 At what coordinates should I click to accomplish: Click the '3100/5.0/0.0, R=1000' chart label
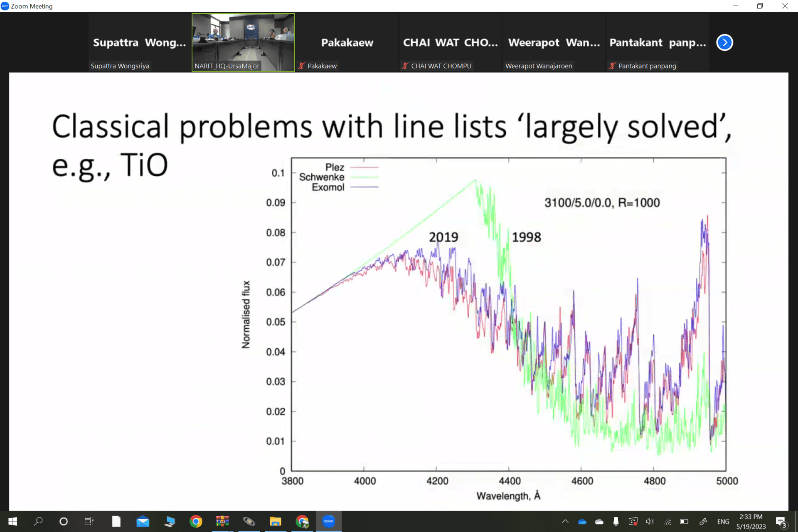(602, 203)
